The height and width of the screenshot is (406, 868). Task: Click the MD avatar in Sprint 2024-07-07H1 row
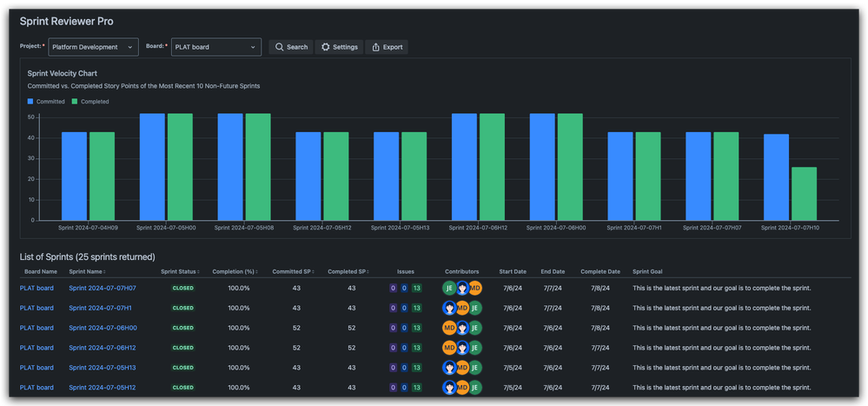coord(462,308)
